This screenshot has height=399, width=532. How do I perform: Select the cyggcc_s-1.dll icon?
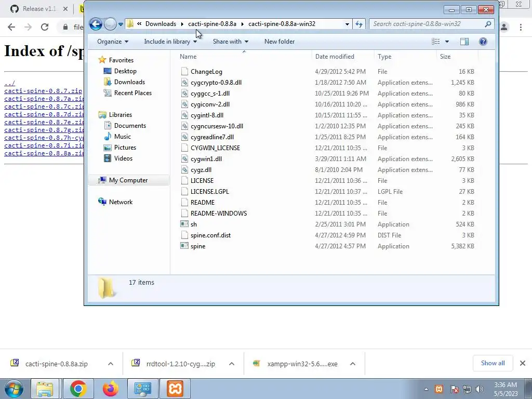(184, 93)
